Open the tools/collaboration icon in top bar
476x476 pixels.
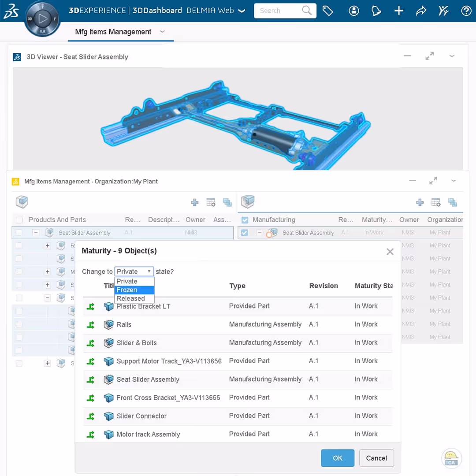click(x=443, y=11)
